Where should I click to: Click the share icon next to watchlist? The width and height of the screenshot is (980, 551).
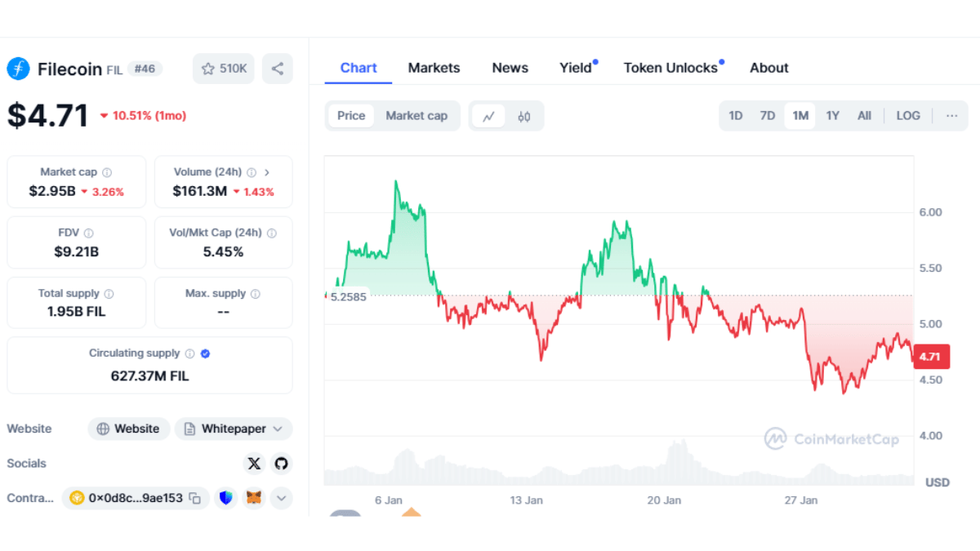[278, 69]
